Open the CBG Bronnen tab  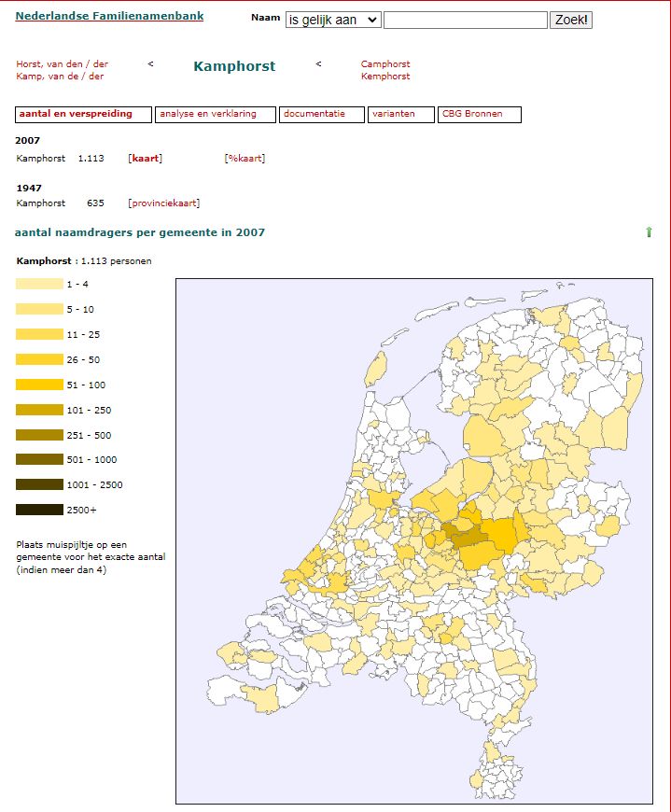(480, 115)
